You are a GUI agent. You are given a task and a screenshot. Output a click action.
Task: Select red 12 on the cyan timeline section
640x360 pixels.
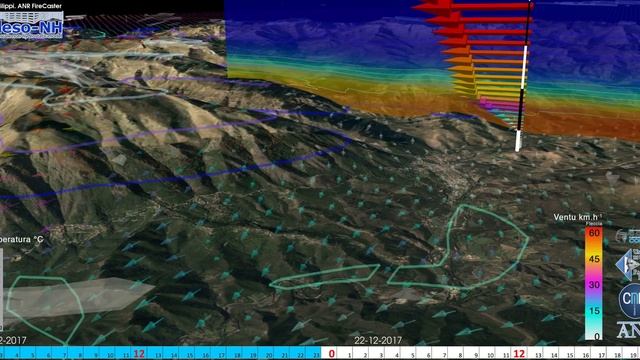(x=139, y=354)
